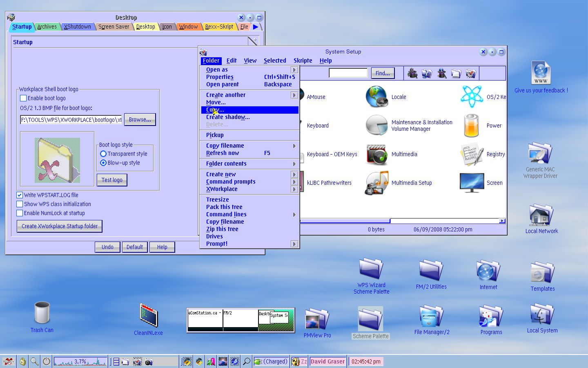This screenshot has height=368, width=588.
Task: Open the Trash Can desktop icon
Action: point(42,313)
